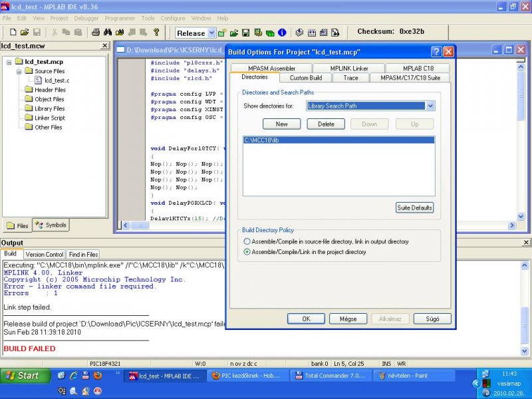The width and height of the screenshot is (532, 399).
Task: Select Assemble/Compile in source-file directory option
Action: (x=247, y=241)
